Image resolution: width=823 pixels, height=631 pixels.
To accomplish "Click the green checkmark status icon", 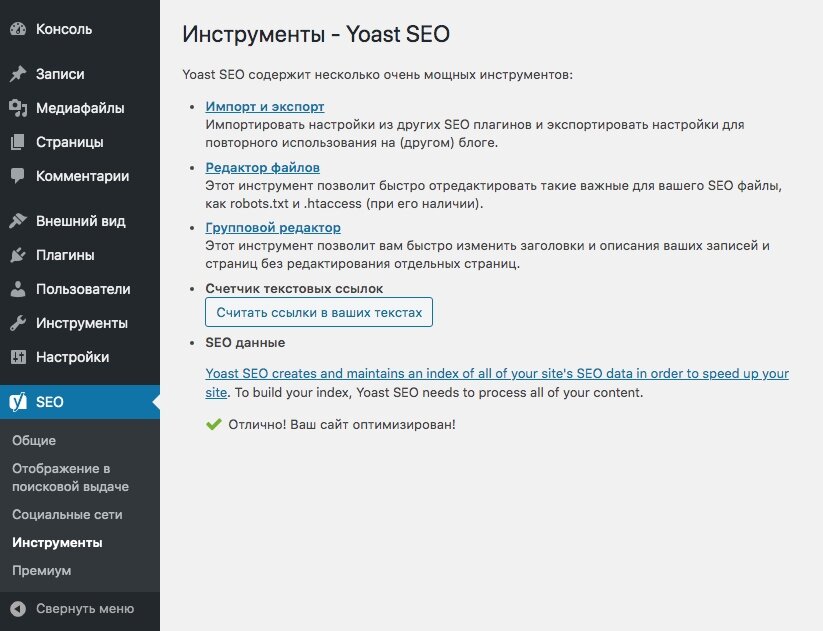I will click(214, 424).
